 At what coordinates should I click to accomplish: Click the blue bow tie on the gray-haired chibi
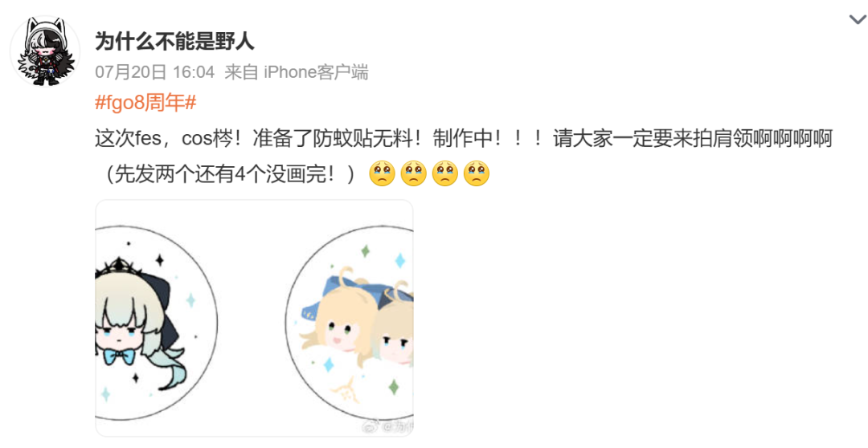pos(120,355)
